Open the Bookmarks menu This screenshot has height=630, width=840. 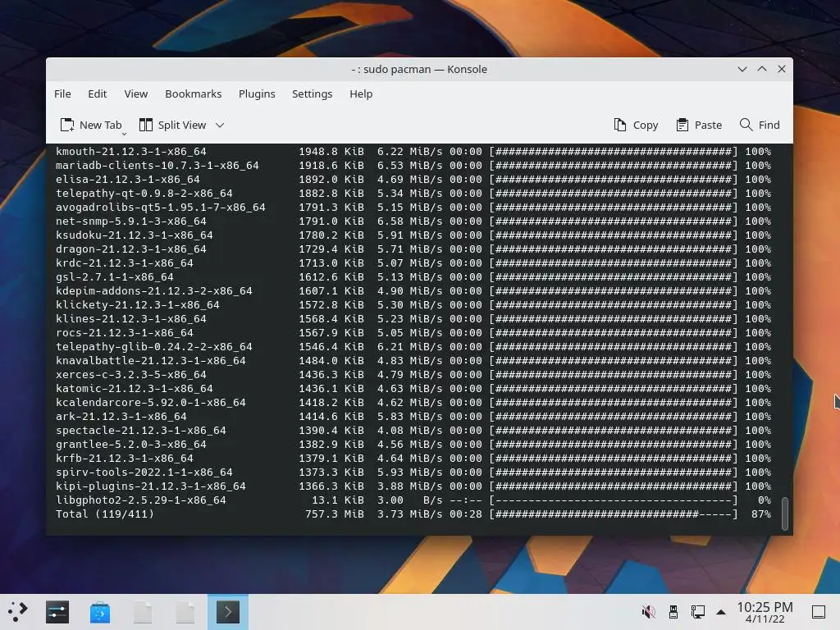(194, 94)
